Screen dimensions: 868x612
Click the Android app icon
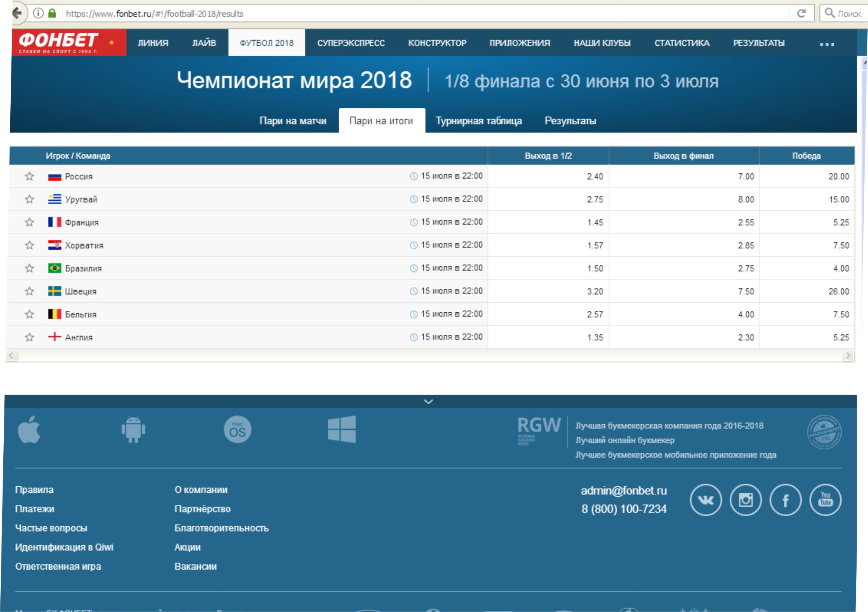pos(133,429)
